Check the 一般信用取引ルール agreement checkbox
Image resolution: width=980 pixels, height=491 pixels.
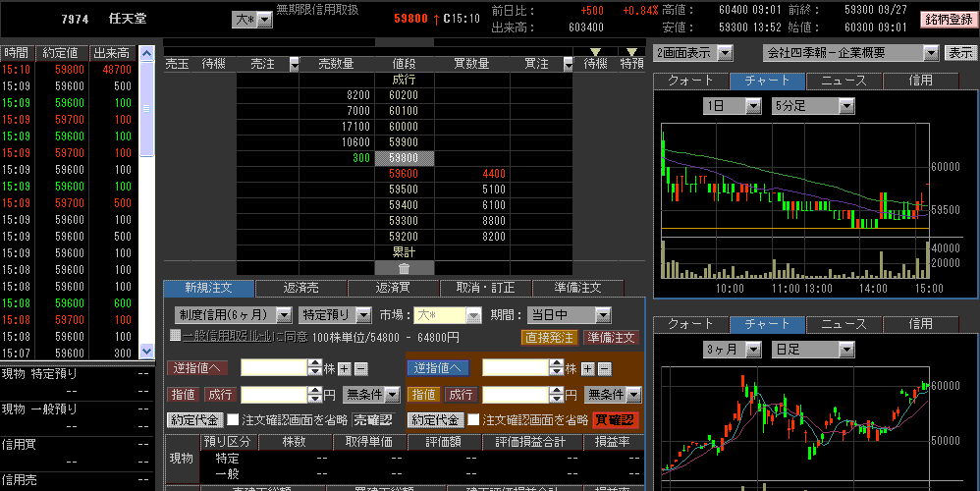coord(175,336)
